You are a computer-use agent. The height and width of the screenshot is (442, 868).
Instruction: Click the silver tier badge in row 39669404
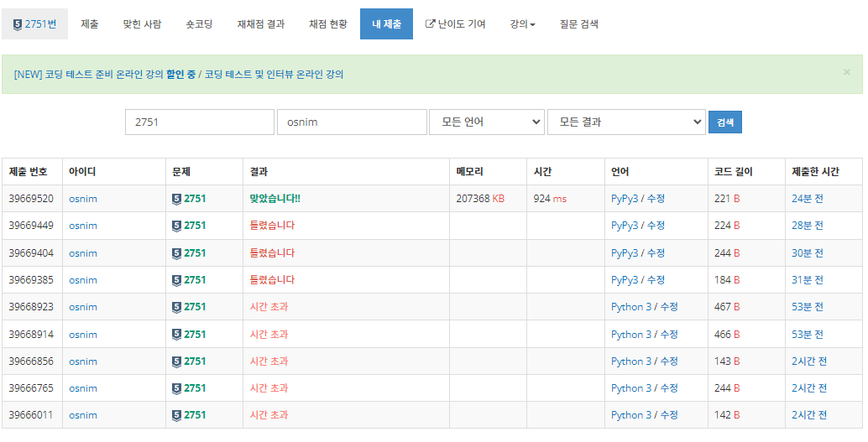pyautogui.click(x=176, y=253)
